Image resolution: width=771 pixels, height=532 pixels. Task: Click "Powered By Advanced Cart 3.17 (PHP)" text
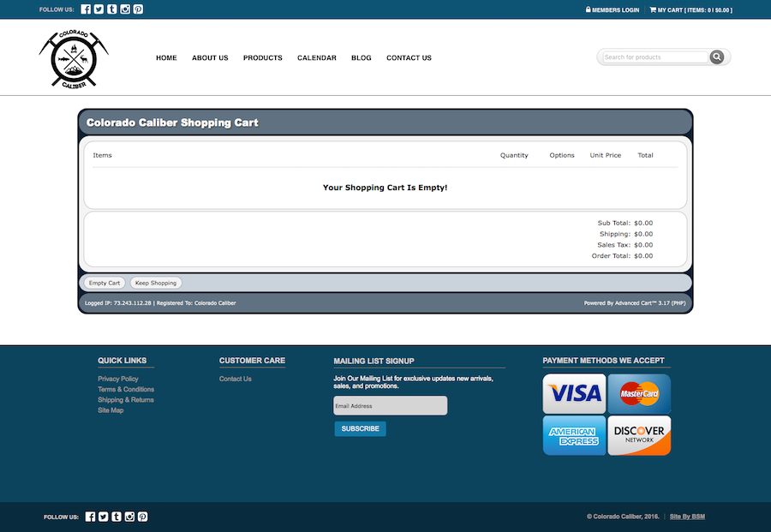[x=635, y=303]
